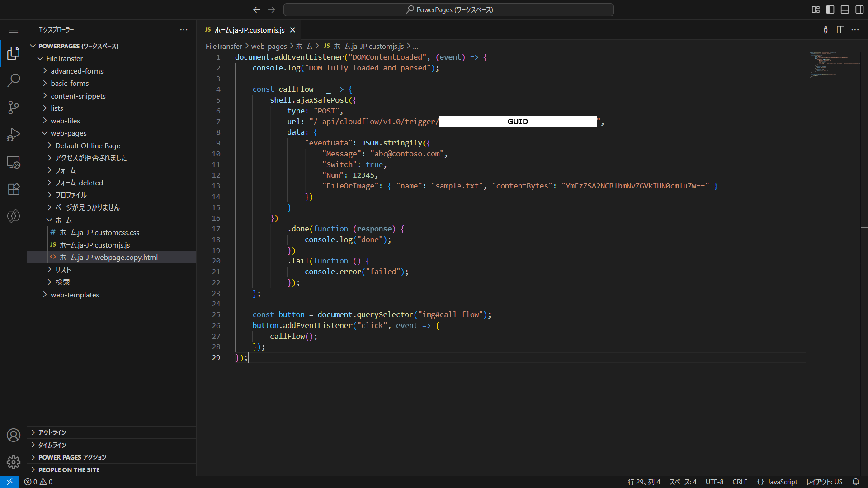Expand the POWER PAGES アクション section
This screenshot has width=868, height=488.
pyautogui.click(x=72, y=457)
